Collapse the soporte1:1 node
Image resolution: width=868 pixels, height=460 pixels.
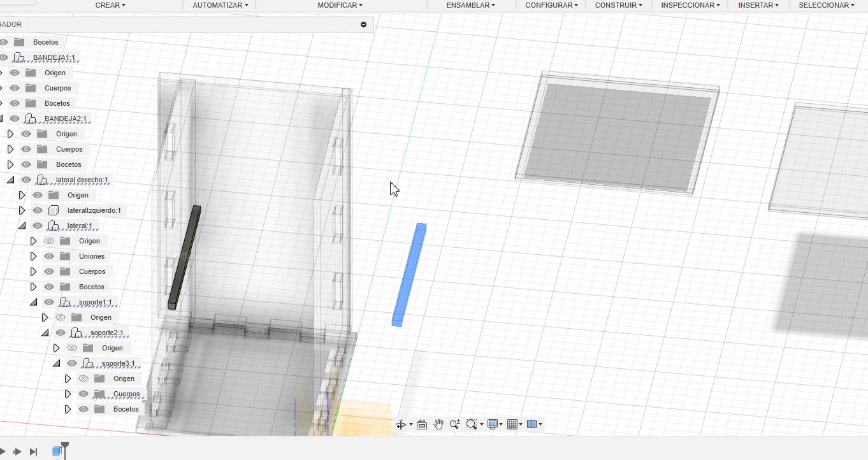tap(34, 302)
